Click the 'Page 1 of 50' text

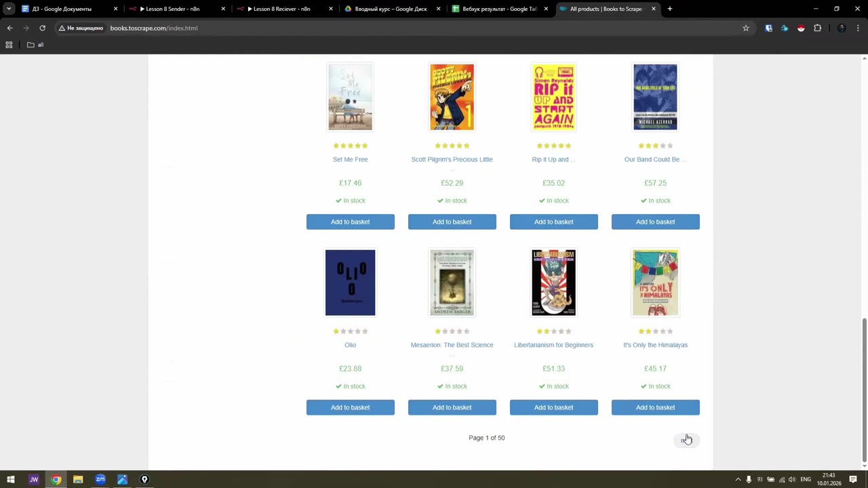click(x=486, y=438)
